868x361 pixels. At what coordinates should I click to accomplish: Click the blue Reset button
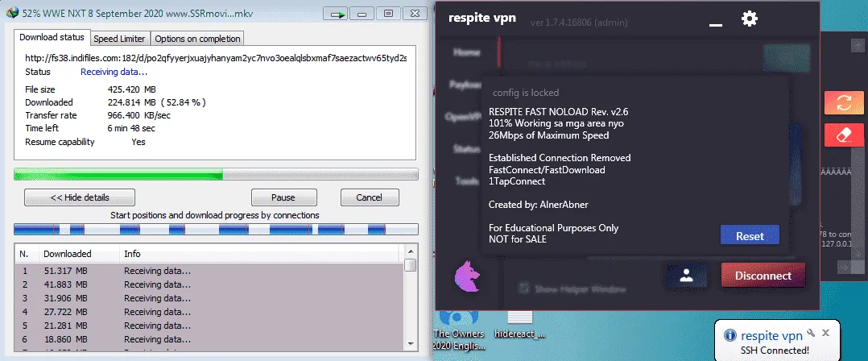[750, 235]
